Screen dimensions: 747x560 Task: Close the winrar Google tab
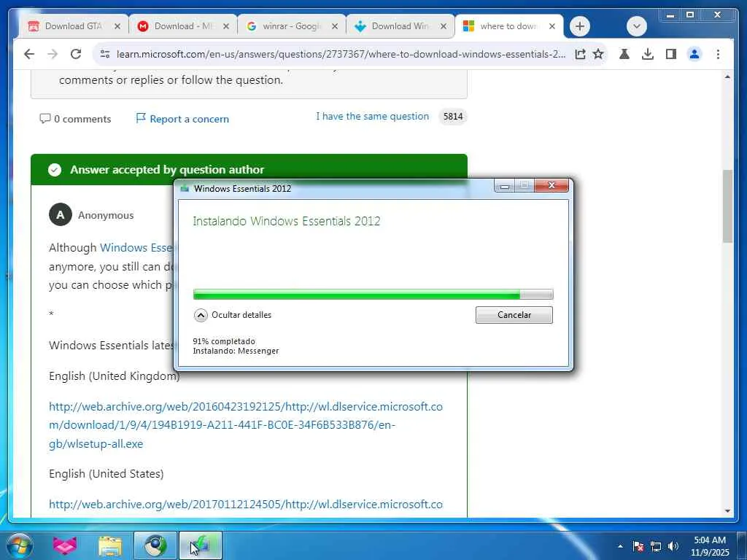335,26
